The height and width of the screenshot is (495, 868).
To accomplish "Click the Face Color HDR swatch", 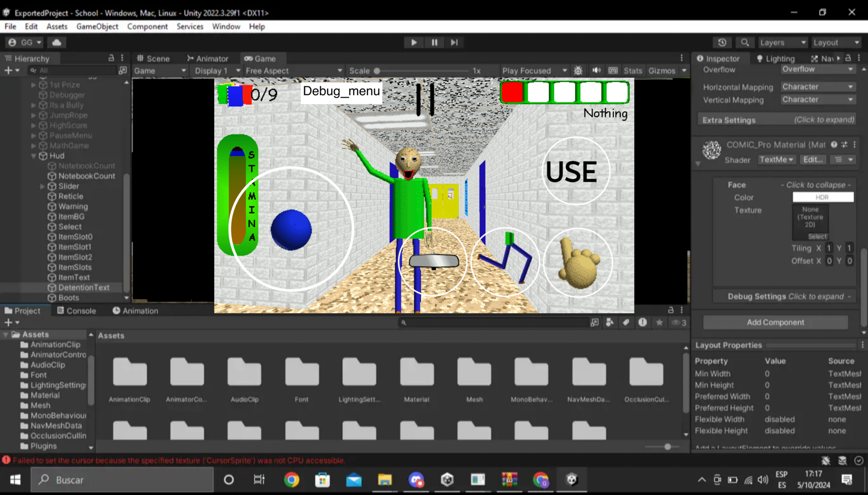I will pos(823,197).
